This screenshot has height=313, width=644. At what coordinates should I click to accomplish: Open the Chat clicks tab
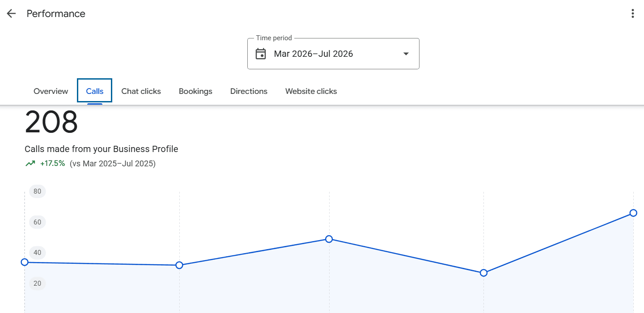point(141,91)
